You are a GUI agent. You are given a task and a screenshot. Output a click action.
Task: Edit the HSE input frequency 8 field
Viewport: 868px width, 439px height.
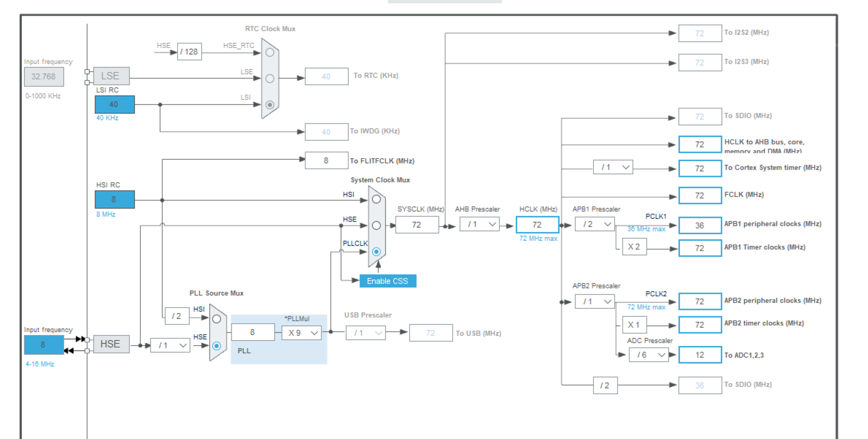tap(44, 345)
